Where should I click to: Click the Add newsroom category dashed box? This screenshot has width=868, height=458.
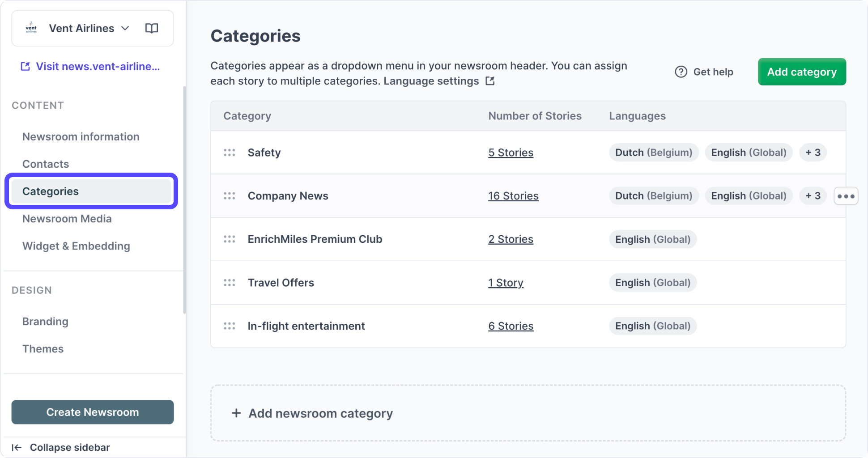[x=528, y=413]
